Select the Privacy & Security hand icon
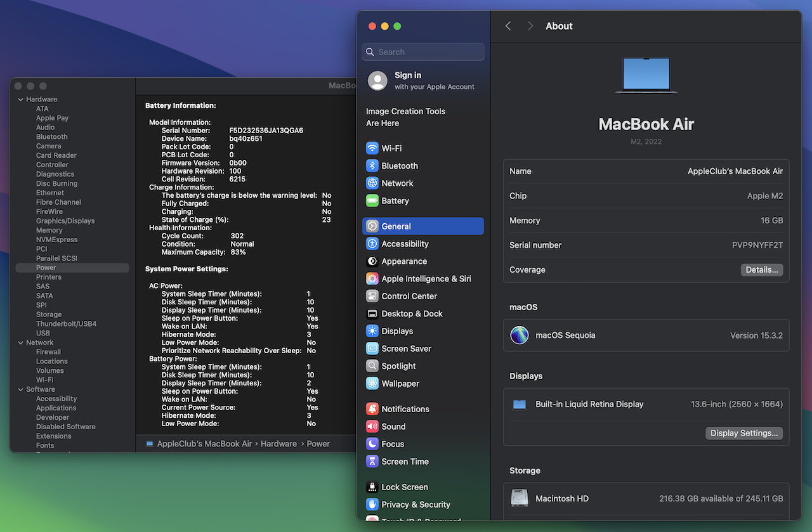The width and height of the screenshot is (812, 532). point(372,505)
